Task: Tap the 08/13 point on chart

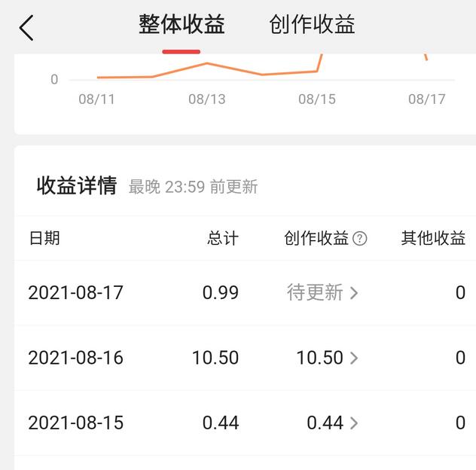Action: (207, 63)
